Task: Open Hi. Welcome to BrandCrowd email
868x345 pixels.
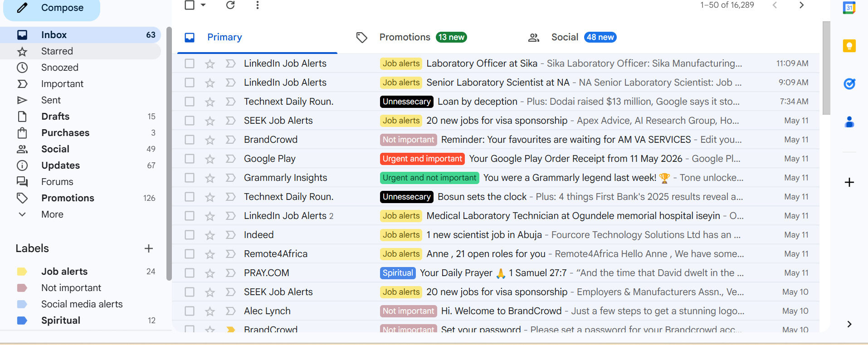Action: (x=496, y=311)
